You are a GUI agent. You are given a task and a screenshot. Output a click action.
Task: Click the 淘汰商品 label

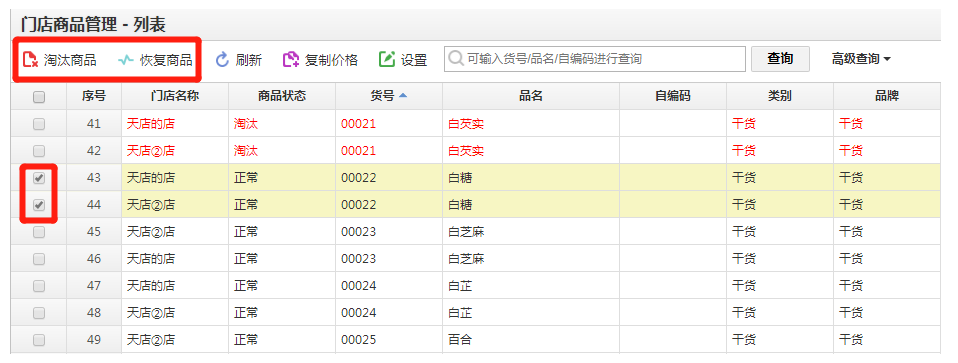point(70,60)
